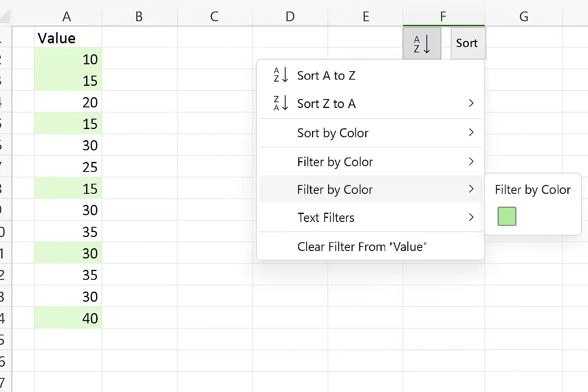Click the A-Z sort icon button in toolbar
This screenshot has width=588, height=392.
pos(422,43)
